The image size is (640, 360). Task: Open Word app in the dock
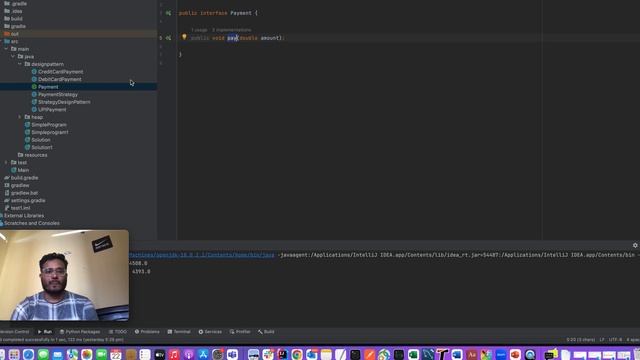click(457, 354)
